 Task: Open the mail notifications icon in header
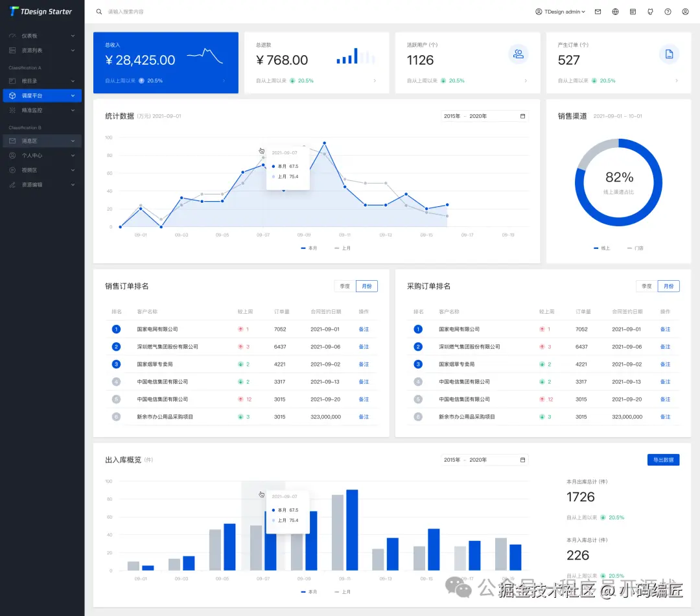point(598,12)
